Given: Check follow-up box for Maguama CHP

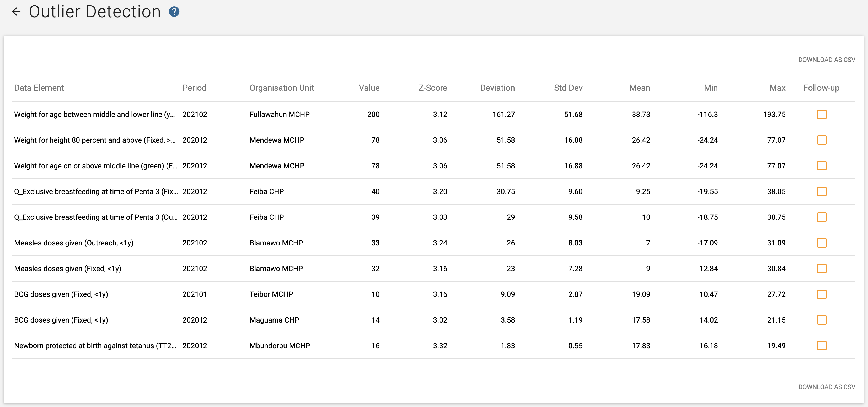Looking at the screenshot, I should [822, 320].
